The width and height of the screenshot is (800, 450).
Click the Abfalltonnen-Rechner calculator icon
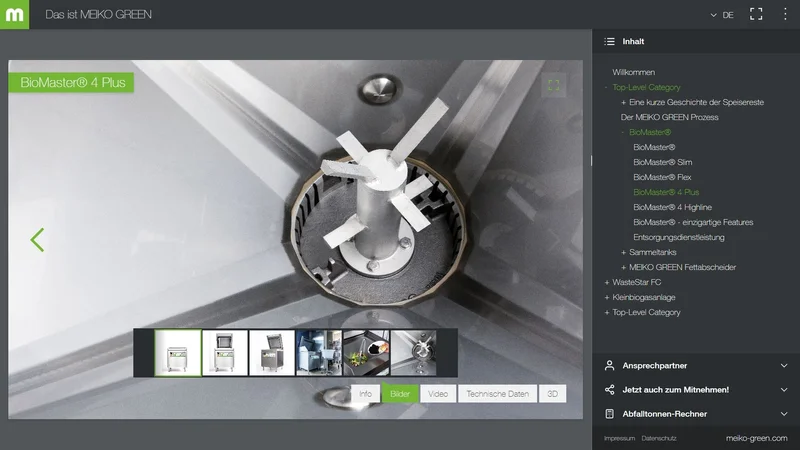[609, 413]
